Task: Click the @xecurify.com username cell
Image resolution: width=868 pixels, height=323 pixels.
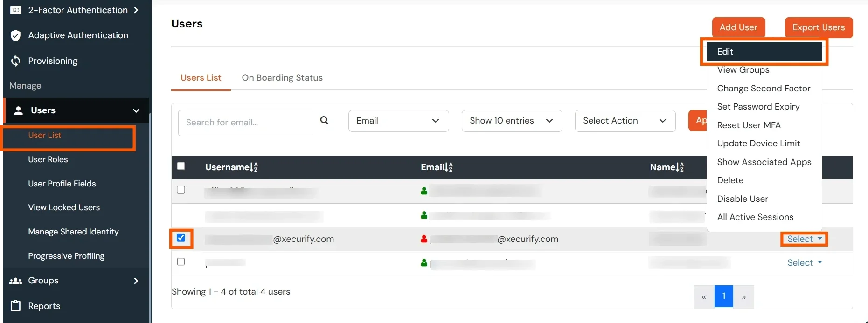Action: (x=270, y=239)
